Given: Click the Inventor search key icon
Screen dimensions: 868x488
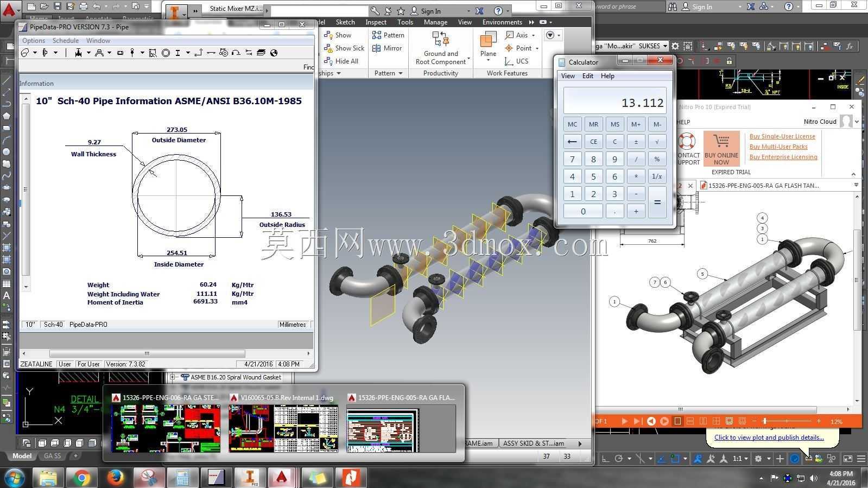Looking at the screenshot, I should point(375,11).
